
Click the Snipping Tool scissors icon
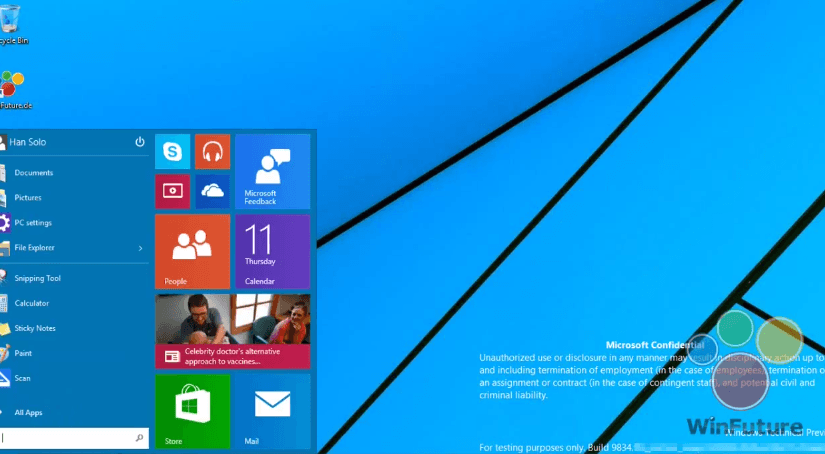point(3,278)
